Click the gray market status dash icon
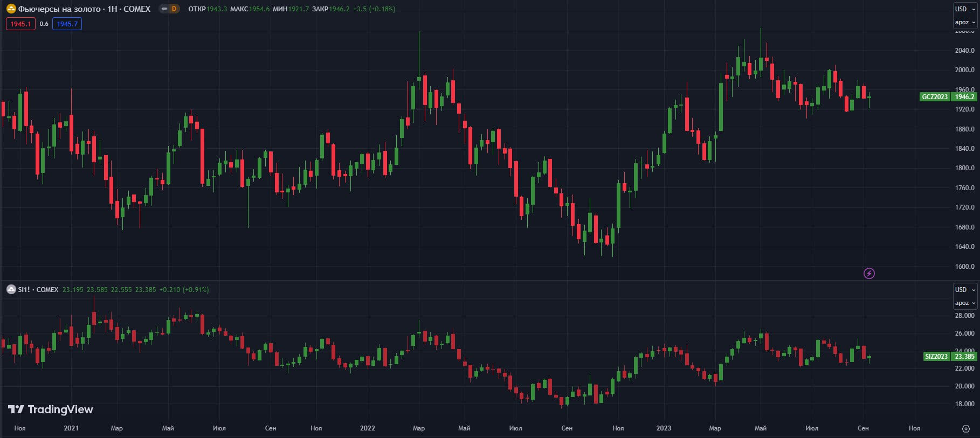980x438 pixels. pos(164,9)
